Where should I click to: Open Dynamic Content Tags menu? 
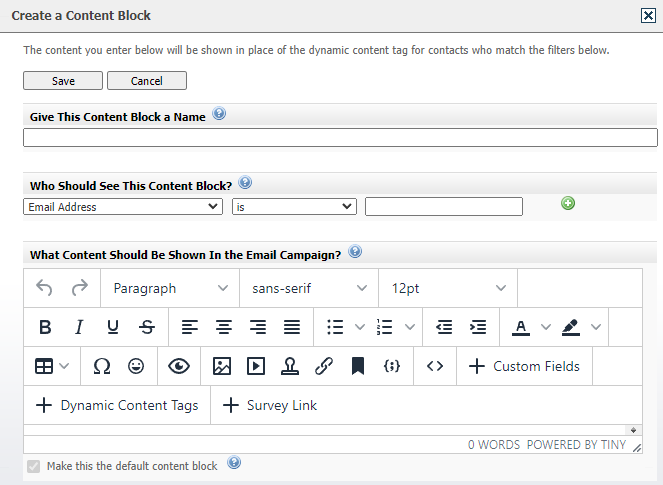117,405
